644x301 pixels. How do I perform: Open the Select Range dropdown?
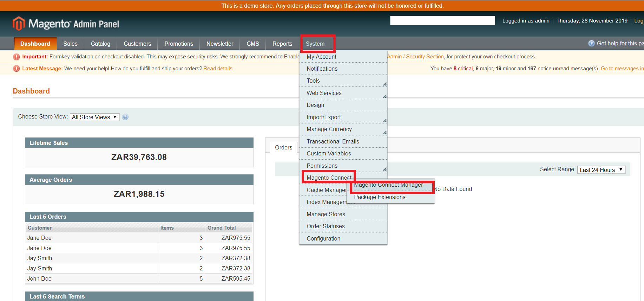(x=602, y=170)
